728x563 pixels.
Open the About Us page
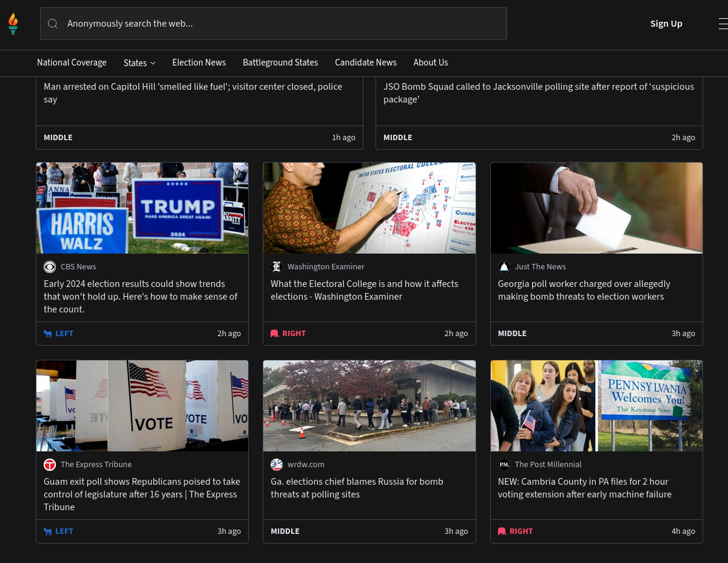[431, 62]
